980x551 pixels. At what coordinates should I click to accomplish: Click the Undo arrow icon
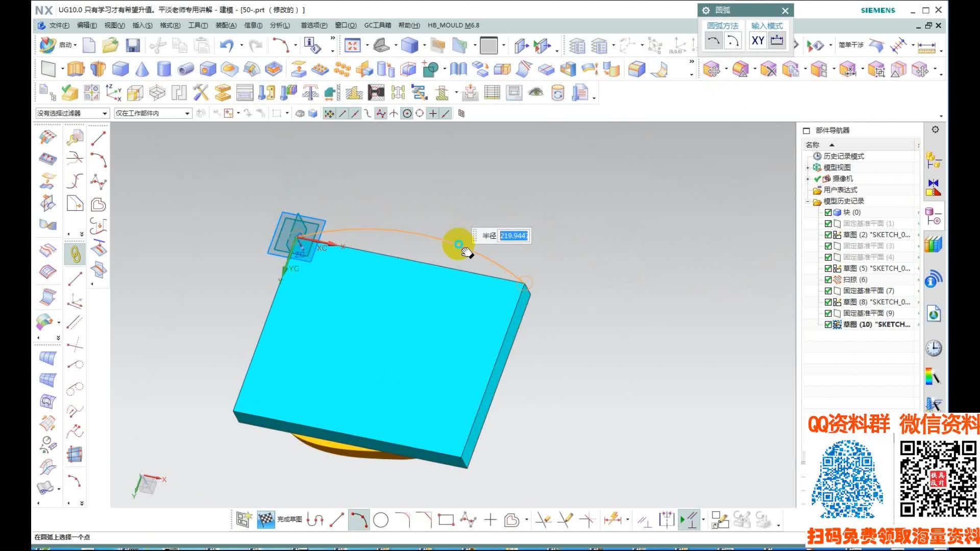tap(226, 46)
